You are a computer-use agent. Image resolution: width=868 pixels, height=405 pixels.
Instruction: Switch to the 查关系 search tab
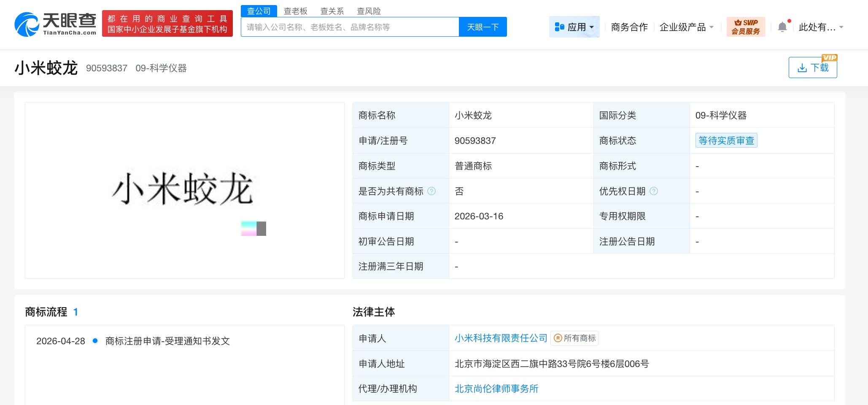point(332,11)
